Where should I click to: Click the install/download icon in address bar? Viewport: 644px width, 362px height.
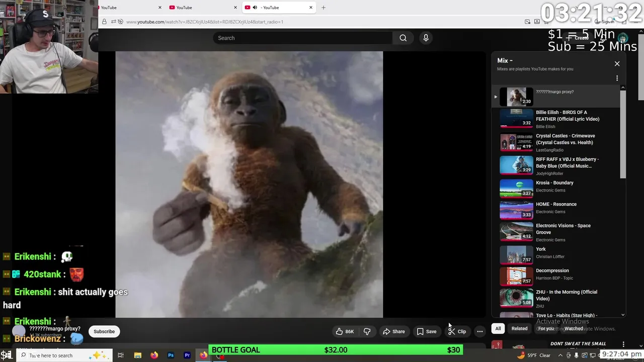click(x=537, y=22)
